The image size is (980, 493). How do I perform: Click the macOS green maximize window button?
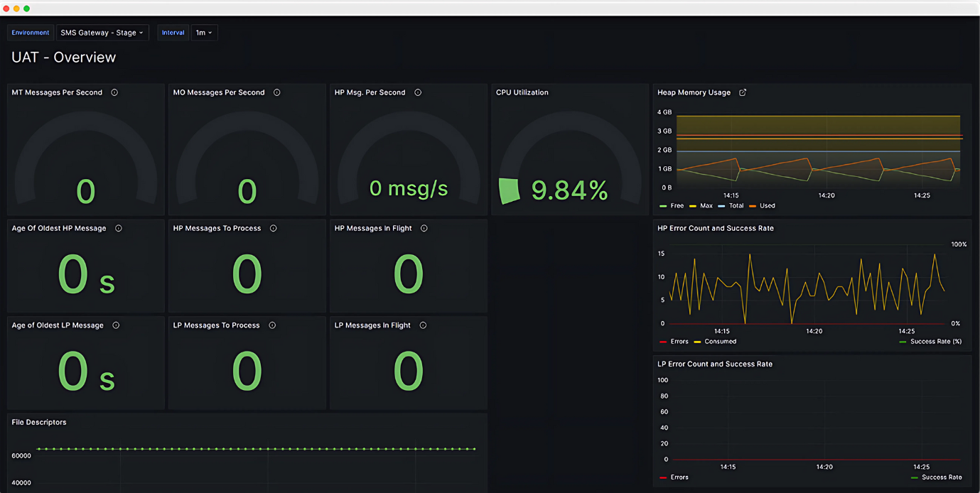[x=27, y=9]
